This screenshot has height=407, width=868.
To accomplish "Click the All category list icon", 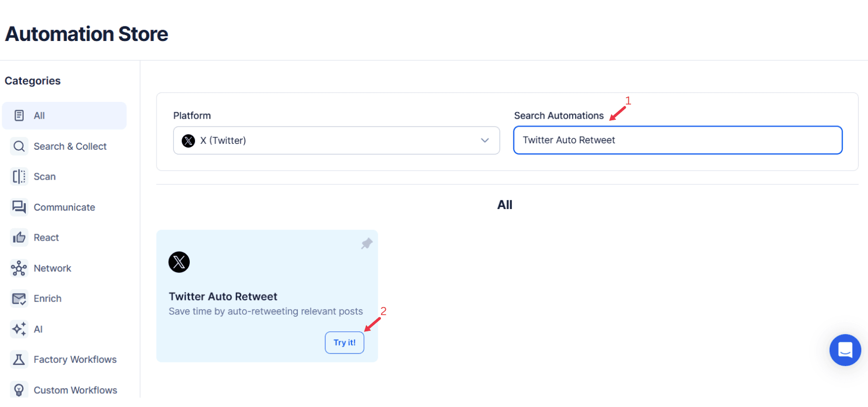I will coord(19,115).
